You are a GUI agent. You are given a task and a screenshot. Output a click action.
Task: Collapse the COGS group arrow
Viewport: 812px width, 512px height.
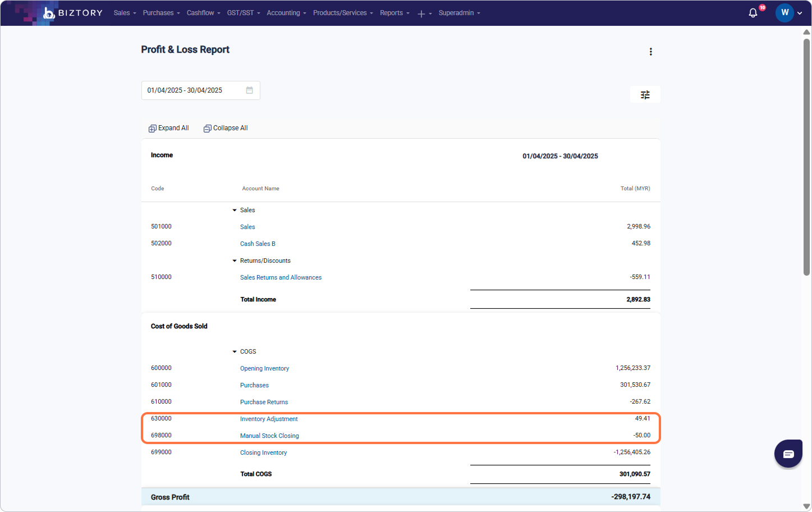click(x=235, y=351)
